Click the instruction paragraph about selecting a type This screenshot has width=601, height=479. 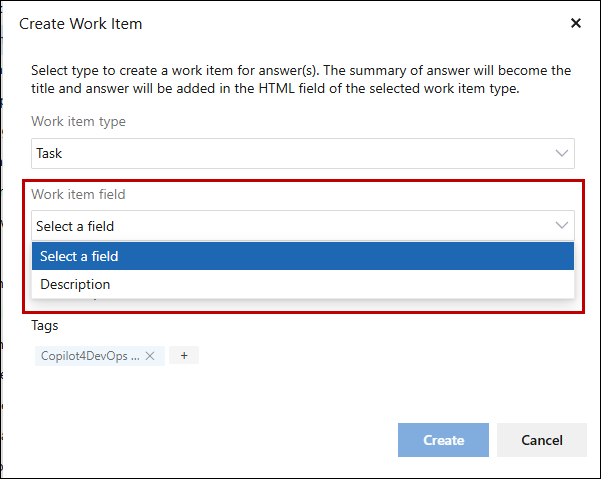coord(300,79)
